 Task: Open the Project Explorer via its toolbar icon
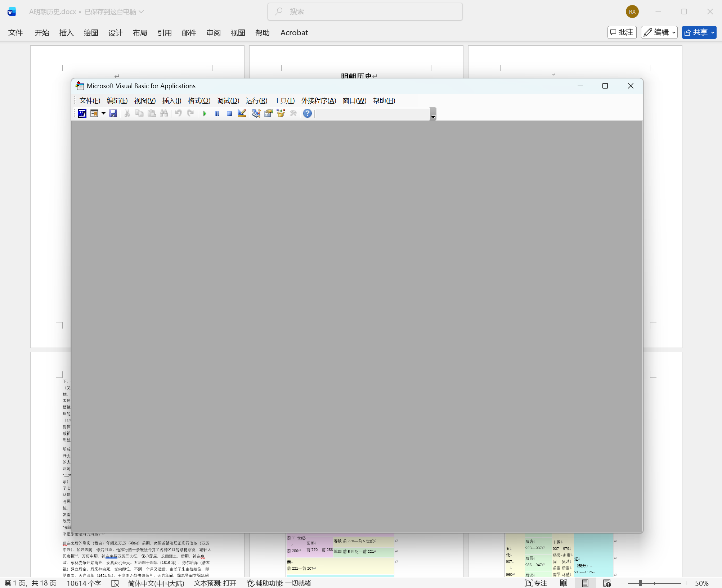click(256, 113)
